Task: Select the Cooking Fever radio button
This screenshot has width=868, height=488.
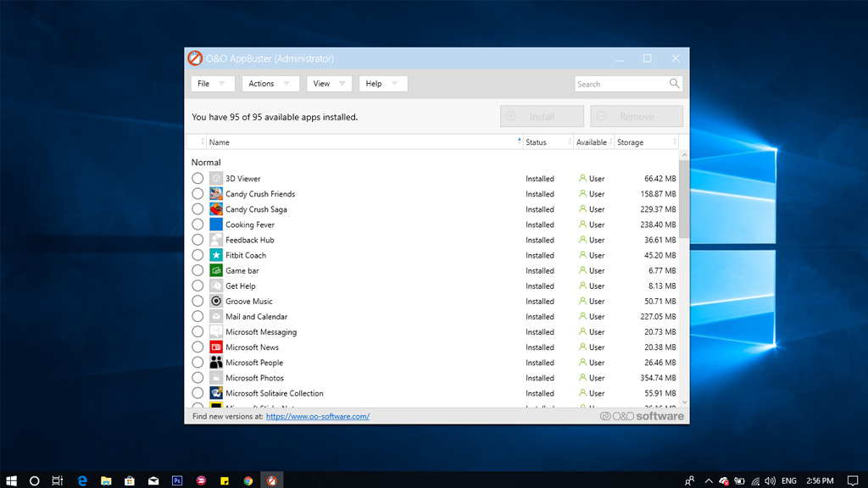Action: point(198,224)
